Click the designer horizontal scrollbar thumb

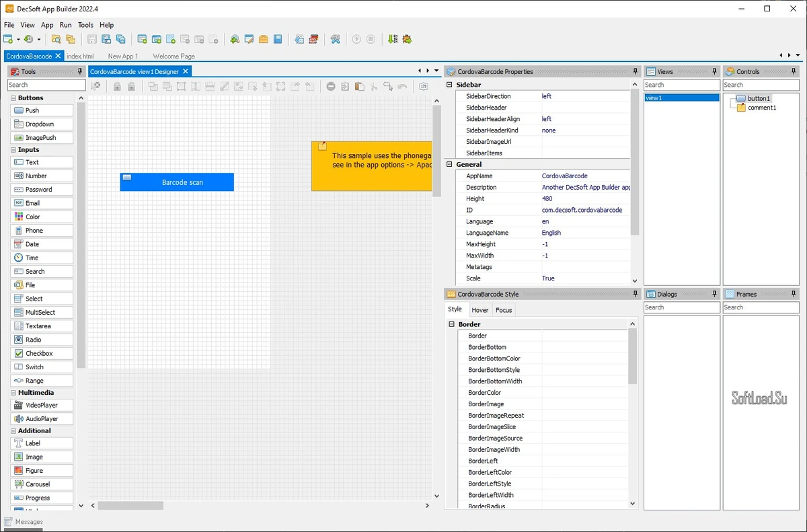[130, 505]
